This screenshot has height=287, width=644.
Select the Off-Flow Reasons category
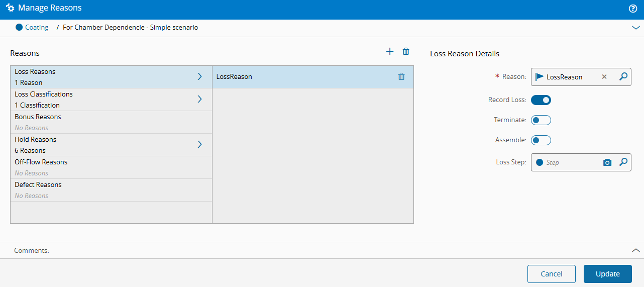coord(111,167)
